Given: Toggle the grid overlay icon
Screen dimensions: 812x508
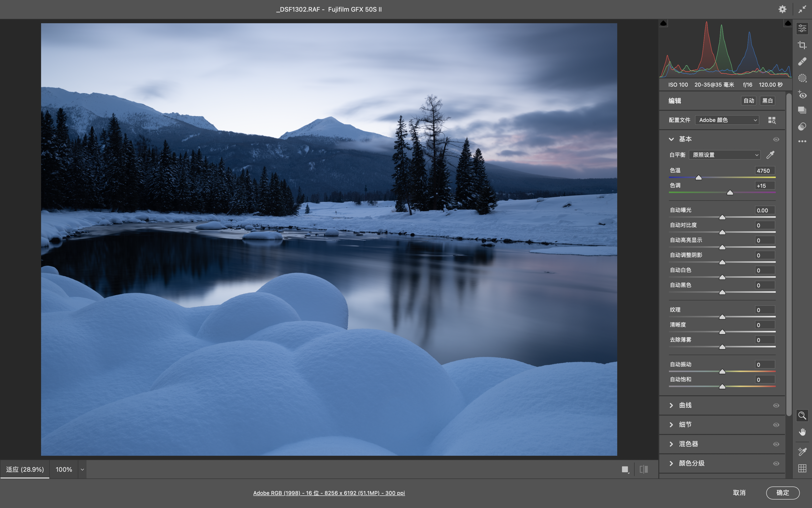Looking at the screenshot, I should point(802,468).
